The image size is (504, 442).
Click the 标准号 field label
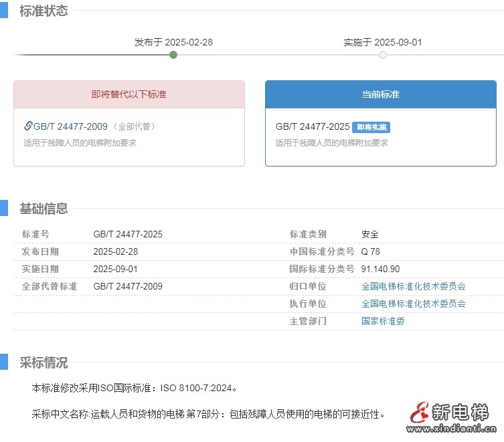point(35,234)
